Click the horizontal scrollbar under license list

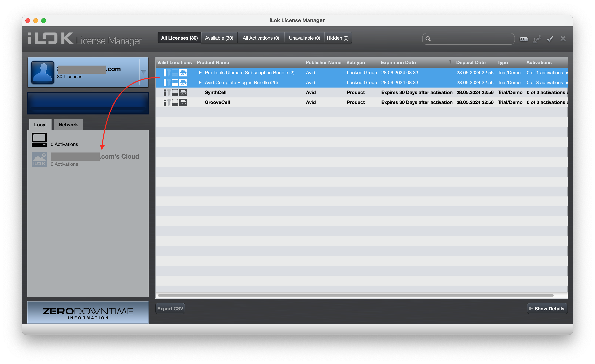355,295
